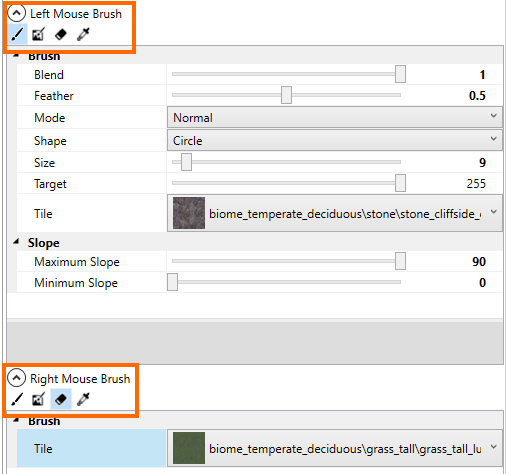Open the Shape dropdown set to Circle
This screenshot has width=506, height=474.
pyautogui.click(x=335, y=140)
